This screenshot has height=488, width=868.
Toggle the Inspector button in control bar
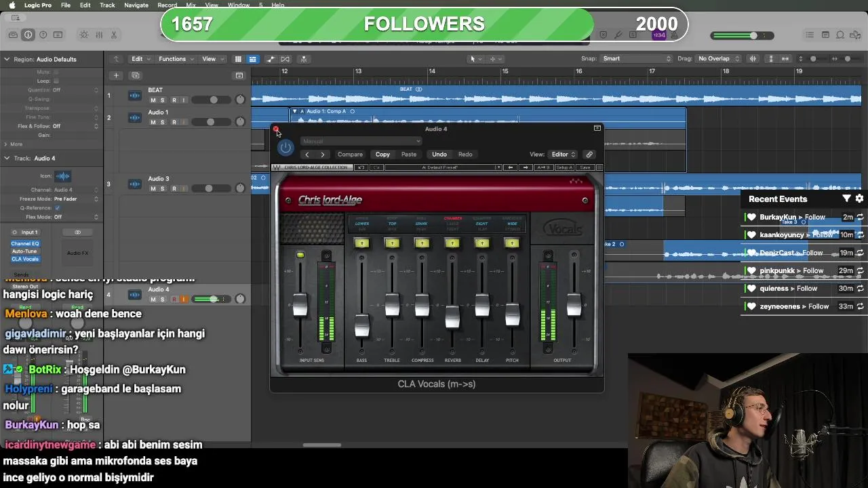[28, 35]
